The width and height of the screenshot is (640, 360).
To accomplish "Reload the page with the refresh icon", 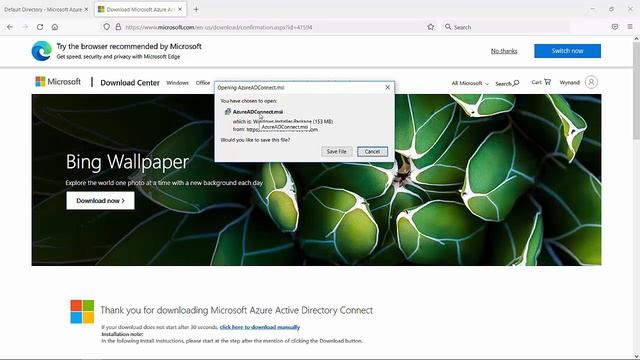I will click(40, 27).
